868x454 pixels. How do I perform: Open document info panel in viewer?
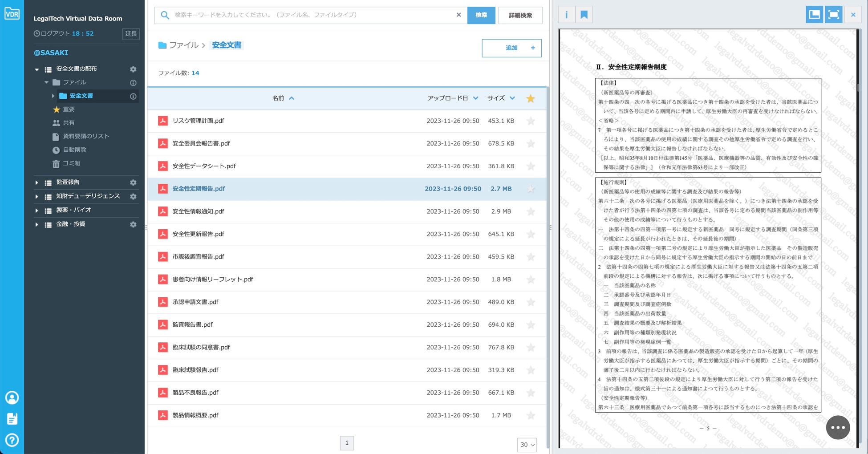click(566, 15)
